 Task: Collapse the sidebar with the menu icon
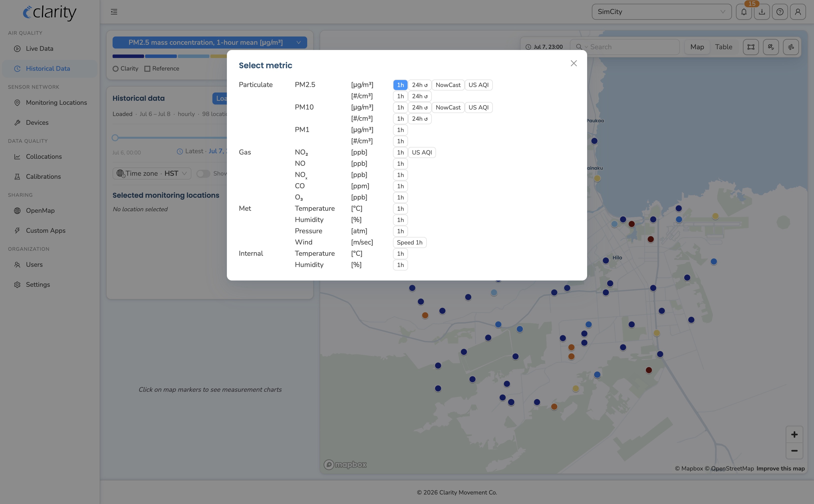114,12
